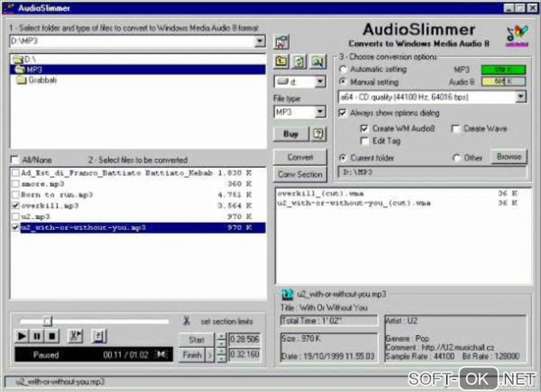This screenshot has width=541, height=392.
Task: Click the D:\ drive folder icon
Action: pyautogui.click(x=18, y=59)
